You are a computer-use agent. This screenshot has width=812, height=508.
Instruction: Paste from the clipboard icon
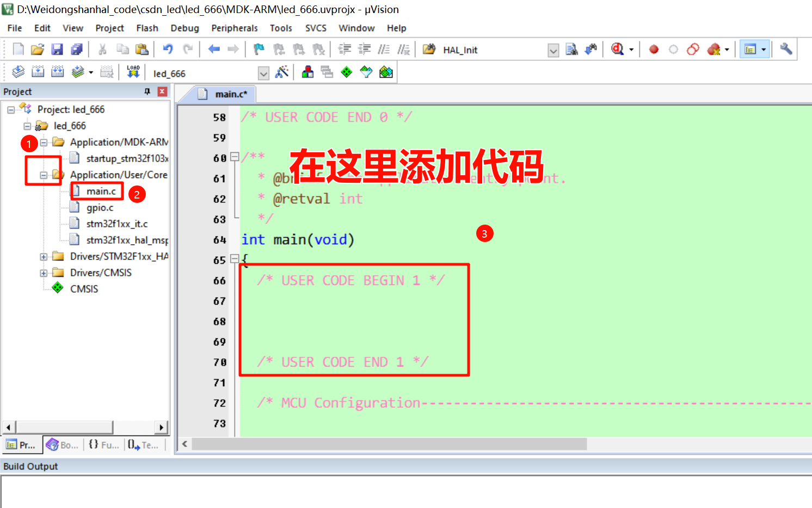click(142, 49)
